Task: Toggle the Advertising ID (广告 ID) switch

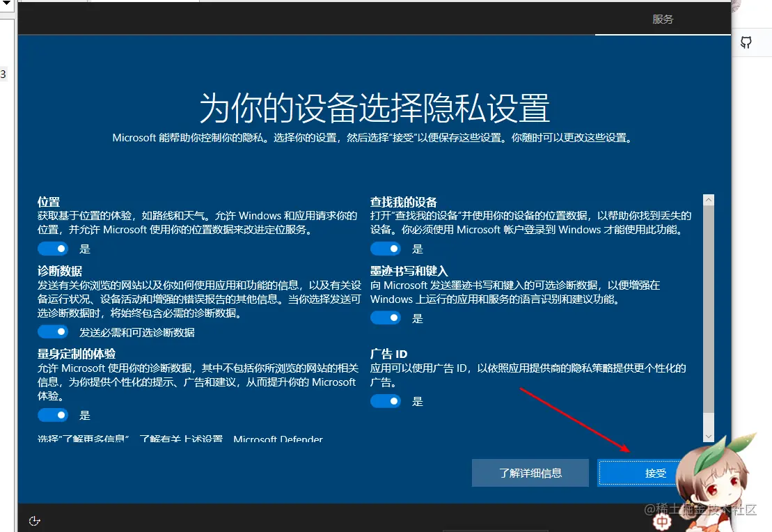Action: (x=386, y=402)
